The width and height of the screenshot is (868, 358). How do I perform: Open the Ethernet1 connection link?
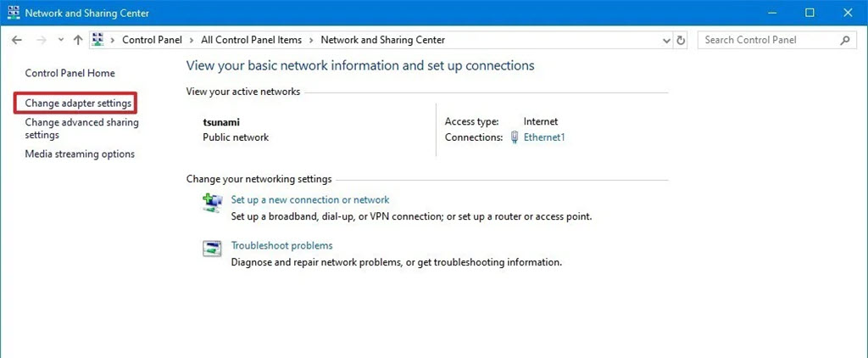pyautogui.click(x=544, y=137)
